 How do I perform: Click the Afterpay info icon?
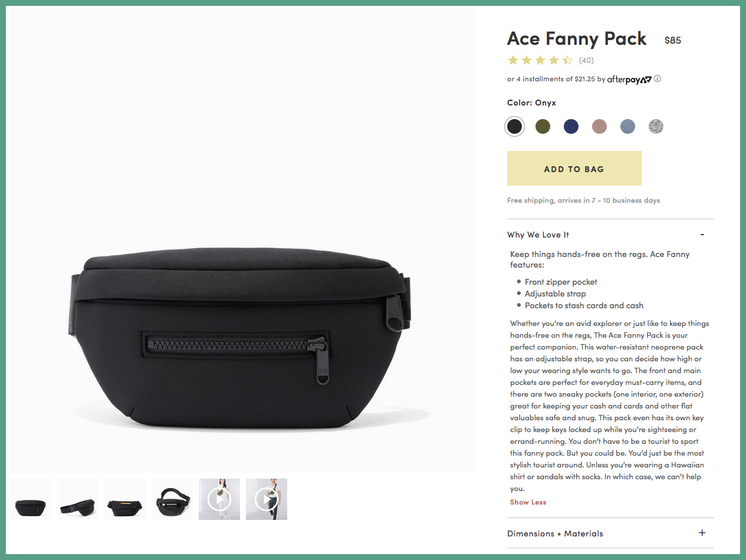coord(658,79)
